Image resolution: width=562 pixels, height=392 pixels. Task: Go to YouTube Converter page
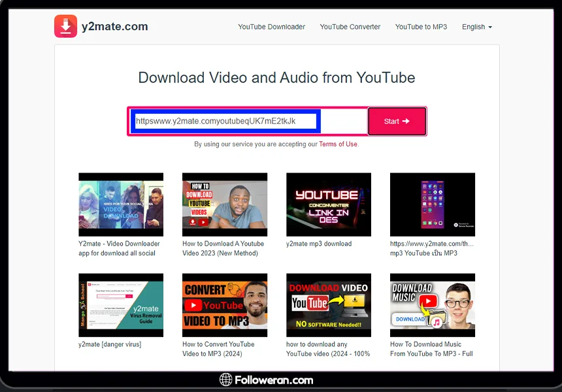coord(350,27)
